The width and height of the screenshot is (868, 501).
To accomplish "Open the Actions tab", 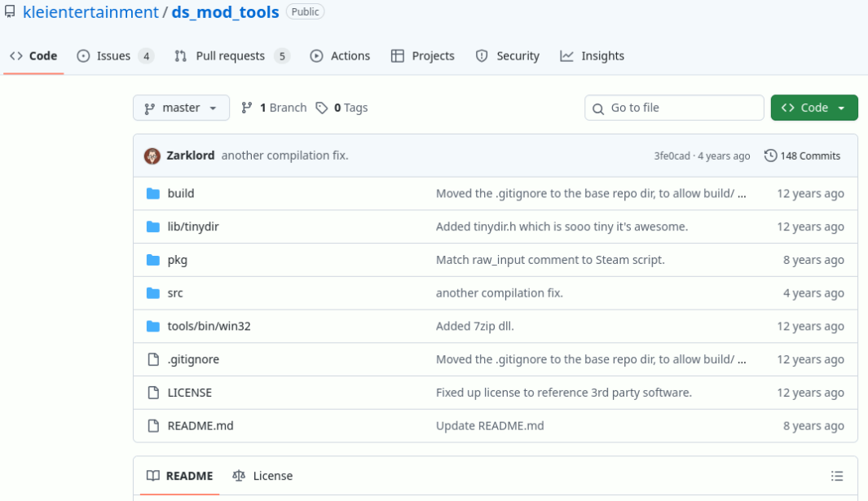I will pos(341,56).
